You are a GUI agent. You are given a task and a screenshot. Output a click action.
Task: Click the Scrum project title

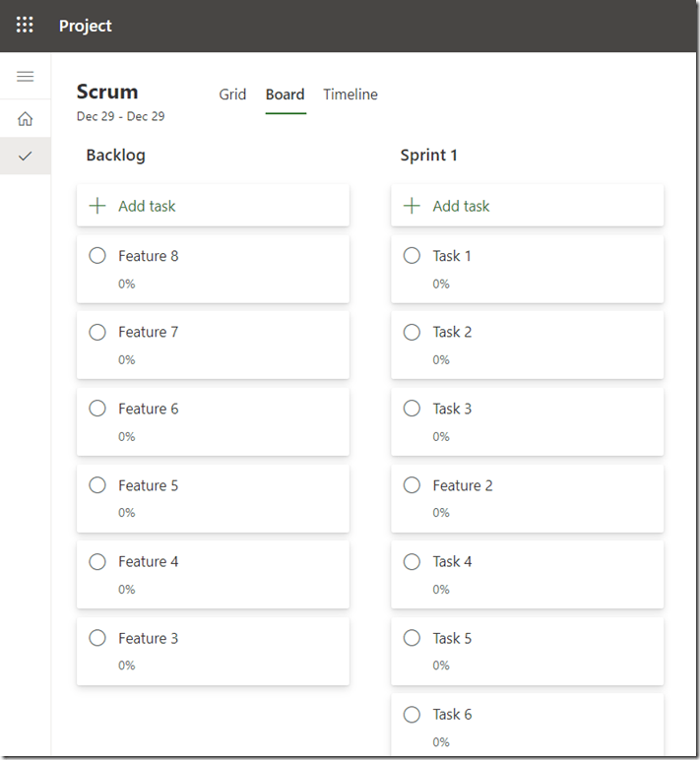[x=107, y=92]
